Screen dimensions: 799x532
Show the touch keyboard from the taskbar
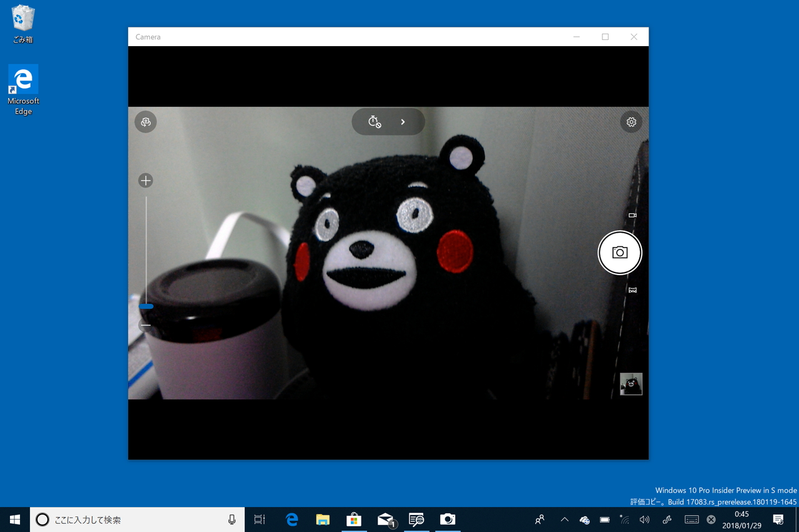click(x=691, y=519)
